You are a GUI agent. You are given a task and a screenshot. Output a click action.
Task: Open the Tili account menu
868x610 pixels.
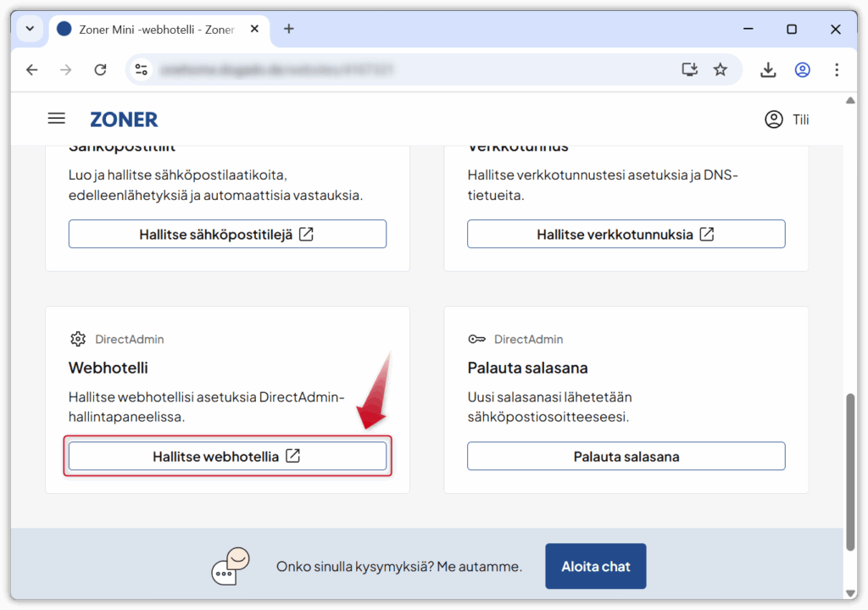[x=787, y=119]
